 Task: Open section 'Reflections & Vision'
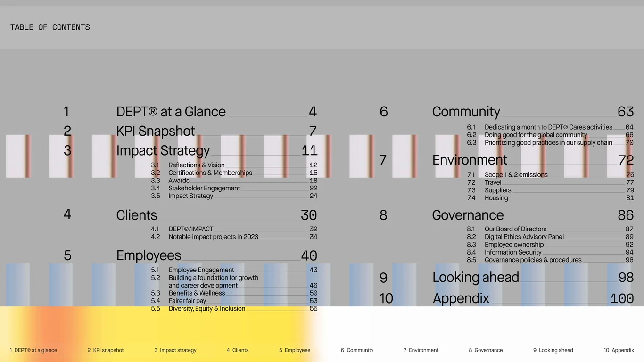tap(197, 165)
